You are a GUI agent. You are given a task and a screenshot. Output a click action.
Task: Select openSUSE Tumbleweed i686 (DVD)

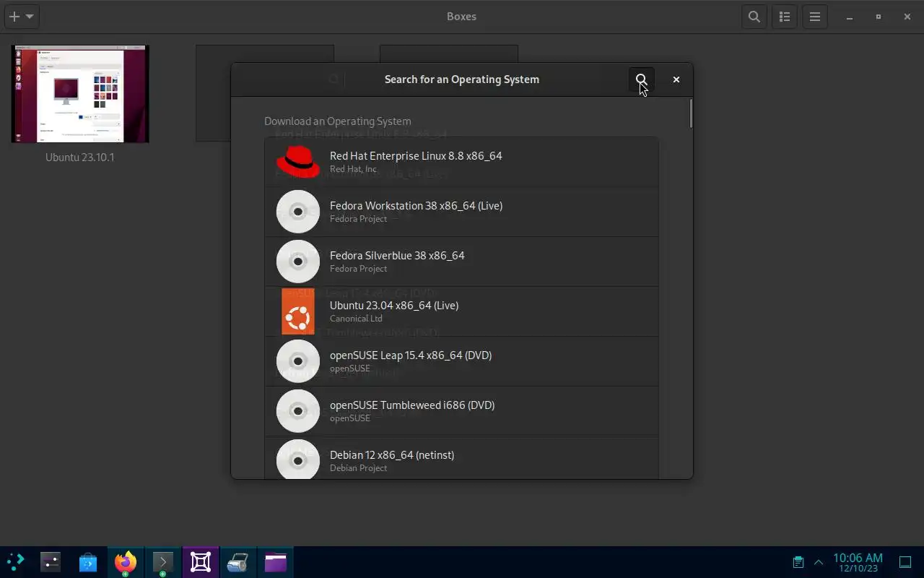pyautogui.click(x=461, y=411)
